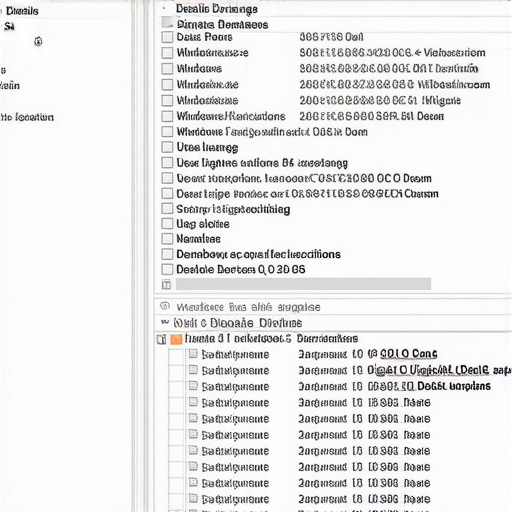
Task: Tick the checkbox beside 'Data Poors'
Action: tap(167, 37)
